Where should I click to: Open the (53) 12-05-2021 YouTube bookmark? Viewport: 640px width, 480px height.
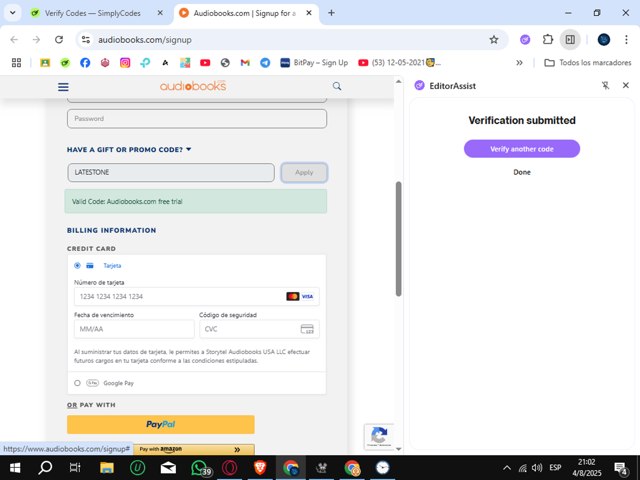[x=400, y=62]
